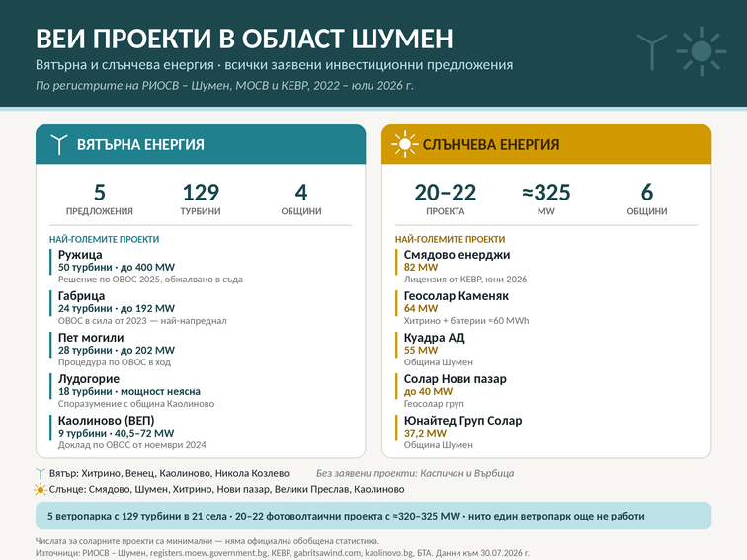Viewport: 747px width, 560px height.
Task: Click Без заявени проекти: Каспичан и Върбица
Action: [415, 474]
